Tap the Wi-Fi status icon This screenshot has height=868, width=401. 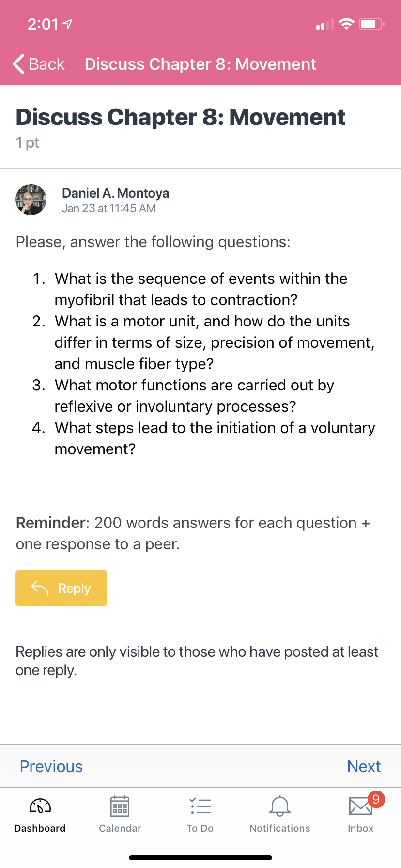click(x=346, y=24)
